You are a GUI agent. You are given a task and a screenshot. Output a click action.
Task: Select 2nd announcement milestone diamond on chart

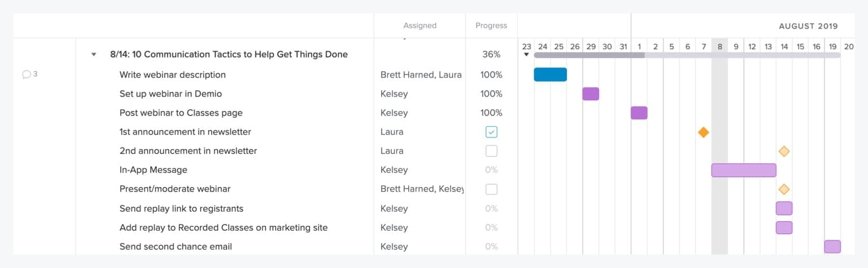pyautogui.click(x=784, y=151)
